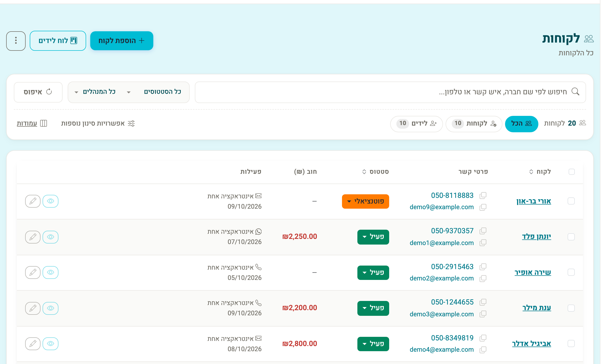Open אפשרויות סינון נוספות filter options
This screenshot has height=364, width=604.
pos(98,123)
